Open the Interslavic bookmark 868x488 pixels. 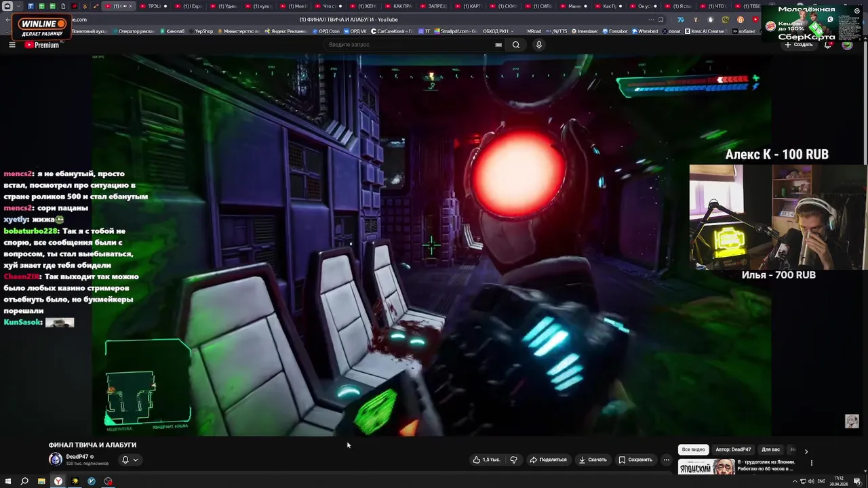pyautogui.click(x=585, y=31)
